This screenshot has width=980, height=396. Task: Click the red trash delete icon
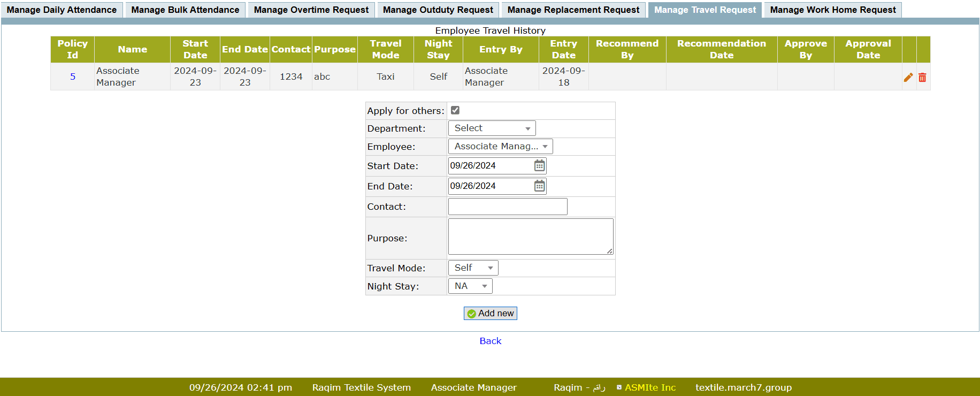[x=922, y=78]
